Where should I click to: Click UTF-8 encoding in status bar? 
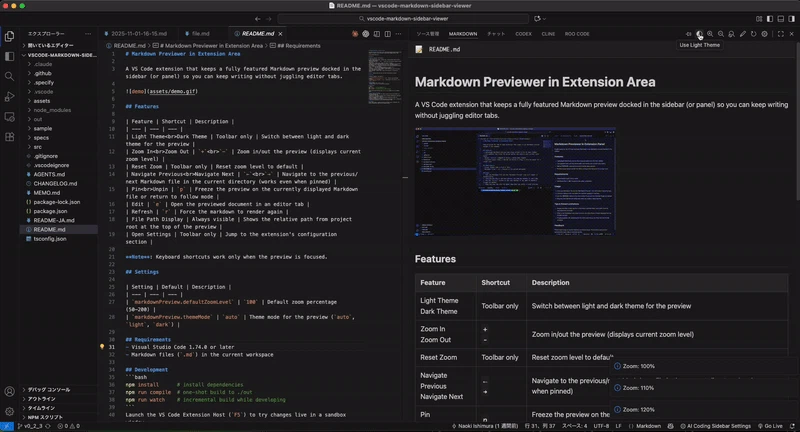click(601, 426)
